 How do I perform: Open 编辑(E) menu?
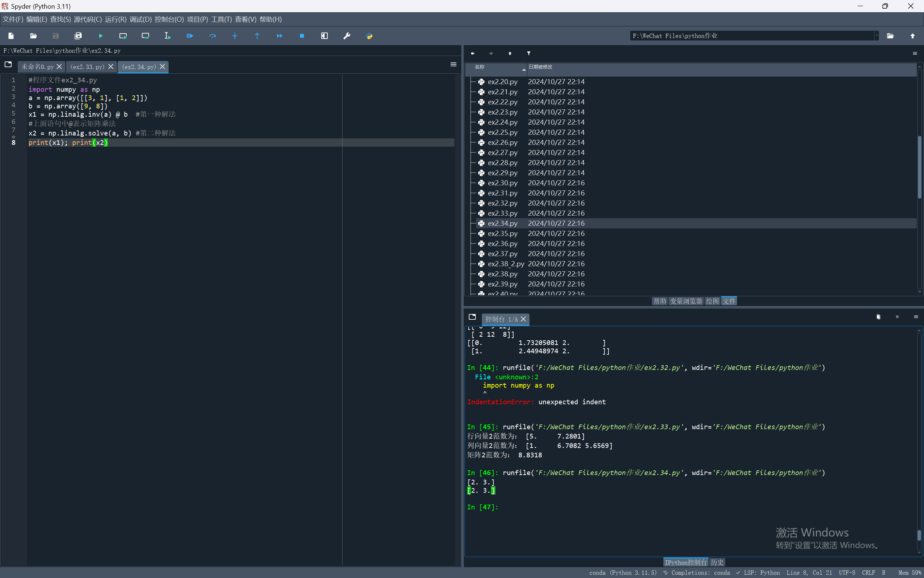point(37,20)
